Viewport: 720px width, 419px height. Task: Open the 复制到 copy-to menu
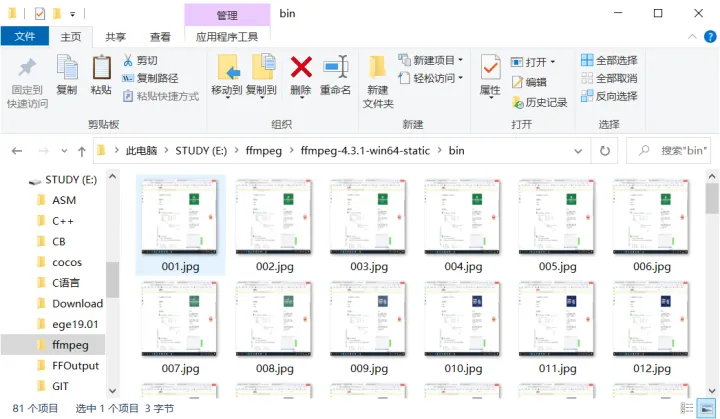(x=261, y=76)
